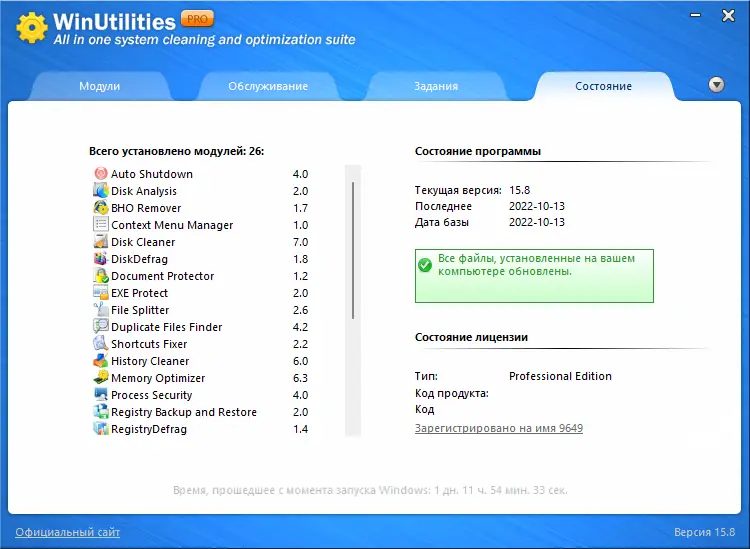Click the Disk Cleaner module icon
The width and height of the screenshot is (750, 549).
pyautogui.click(x=100, y=242)
